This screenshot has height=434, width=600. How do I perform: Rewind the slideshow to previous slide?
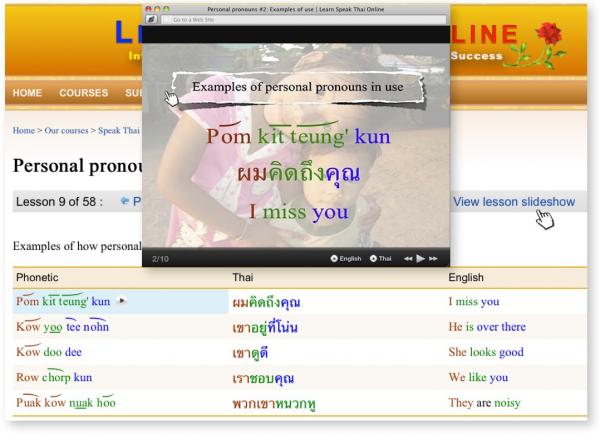point(408,259)
